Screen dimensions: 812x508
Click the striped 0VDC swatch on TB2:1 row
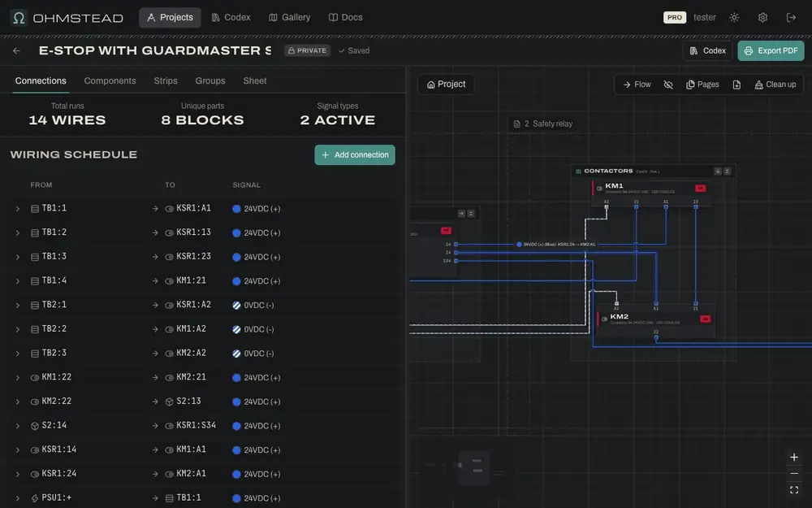(236, 306)
